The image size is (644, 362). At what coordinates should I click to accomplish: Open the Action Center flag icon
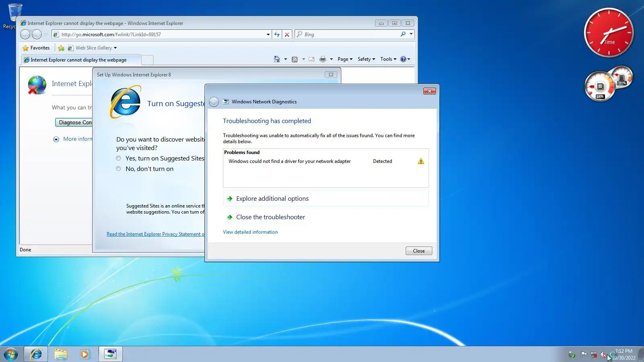584,354
